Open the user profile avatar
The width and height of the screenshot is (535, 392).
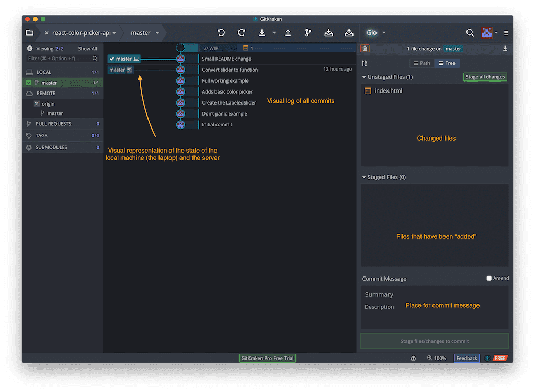486,33
